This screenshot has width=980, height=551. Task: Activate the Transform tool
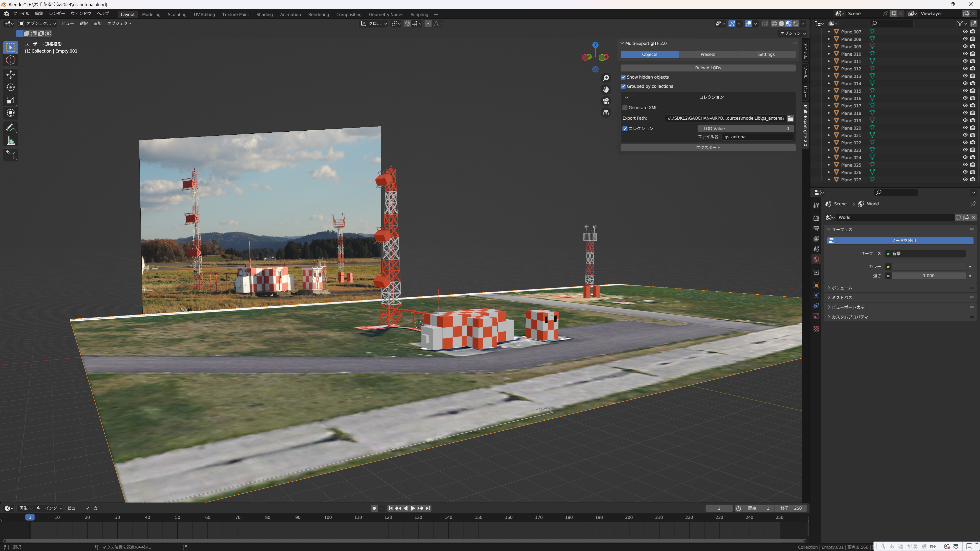click(11, 113)
